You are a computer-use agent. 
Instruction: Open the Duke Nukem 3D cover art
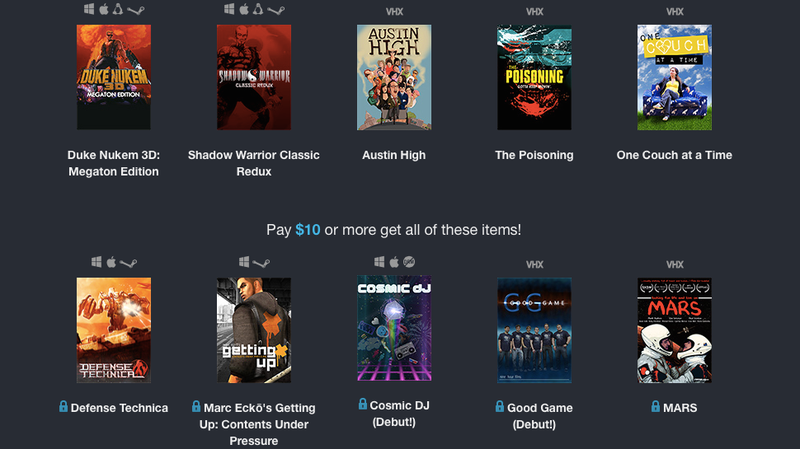point(114,77)
